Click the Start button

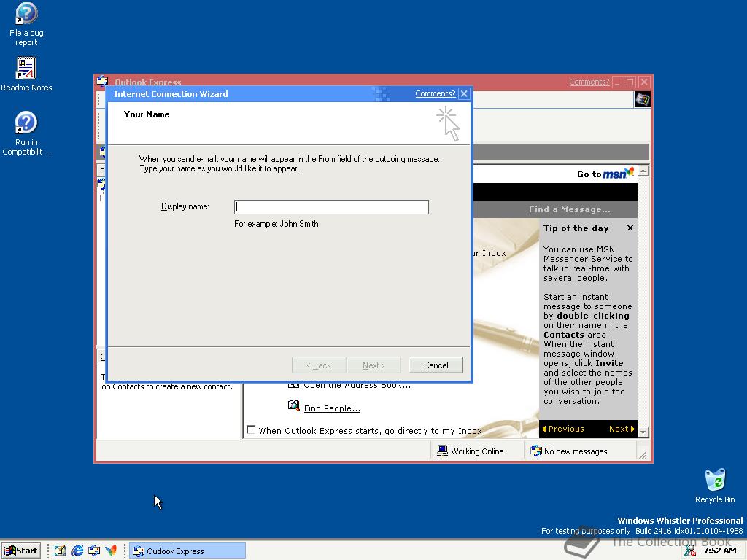click(21, 551)
